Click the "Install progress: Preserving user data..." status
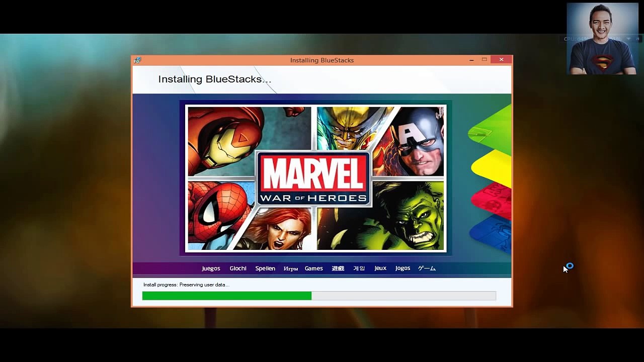 click(186, 285)
